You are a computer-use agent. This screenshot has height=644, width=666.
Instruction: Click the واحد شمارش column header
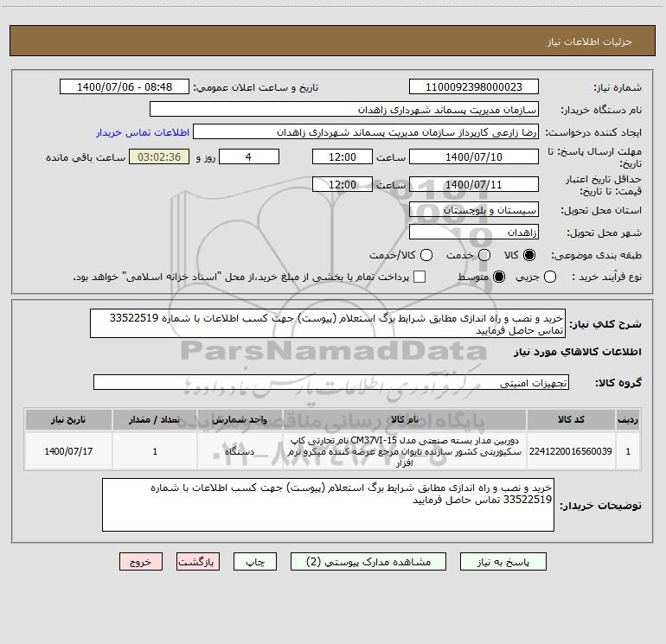(x=240, y=419)
